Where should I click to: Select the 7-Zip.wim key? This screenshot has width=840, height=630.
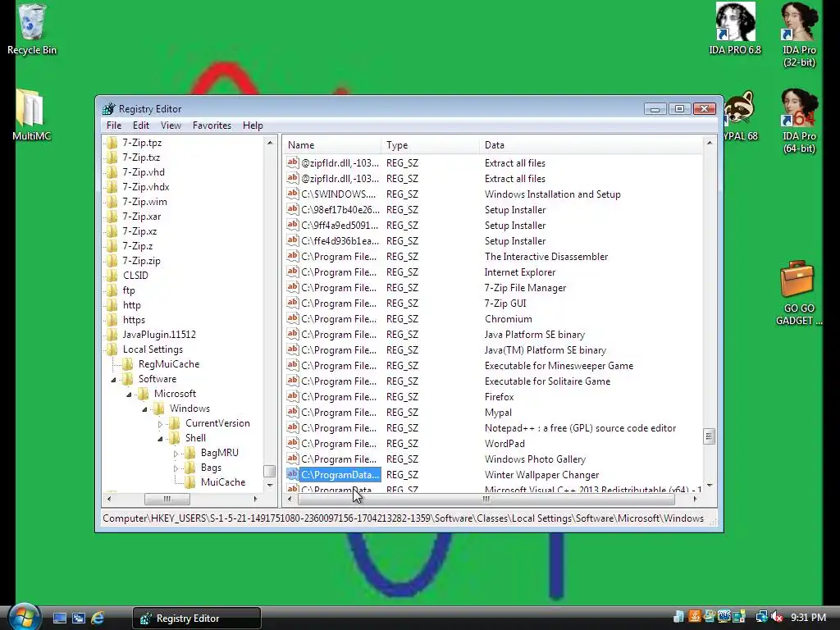[144, 202]
